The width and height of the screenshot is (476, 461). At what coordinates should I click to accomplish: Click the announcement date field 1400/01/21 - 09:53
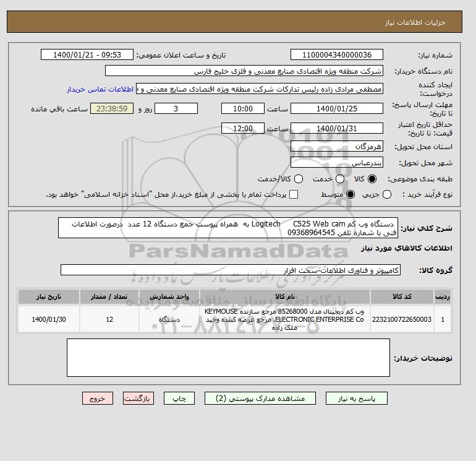87,54
